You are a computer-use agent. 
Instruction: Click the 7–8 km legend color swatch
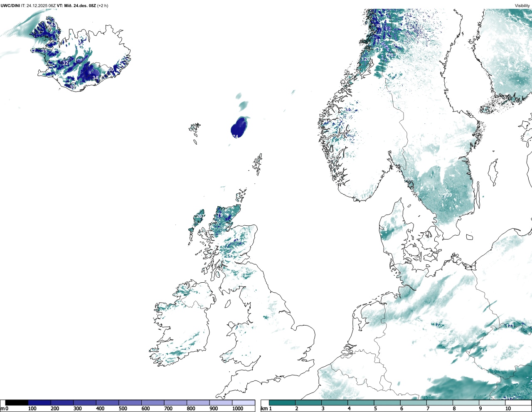pos(439,402)
